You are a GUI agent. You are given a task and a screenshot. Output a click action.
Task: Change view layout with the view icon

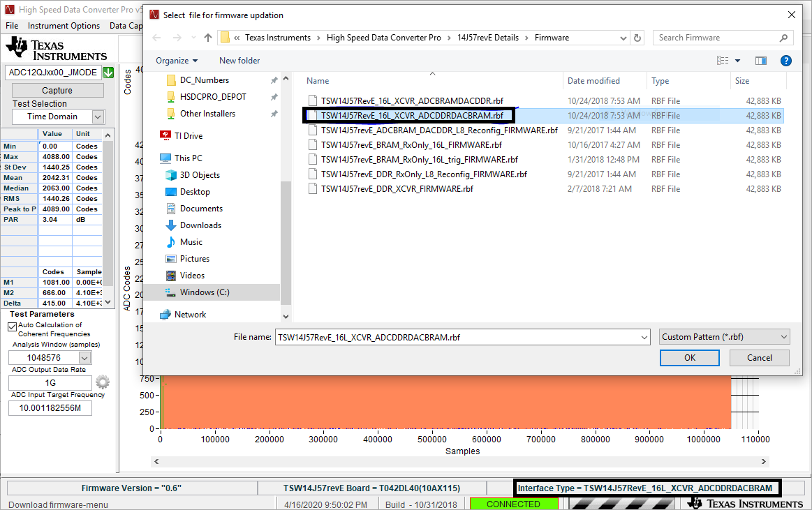(723, 61)
